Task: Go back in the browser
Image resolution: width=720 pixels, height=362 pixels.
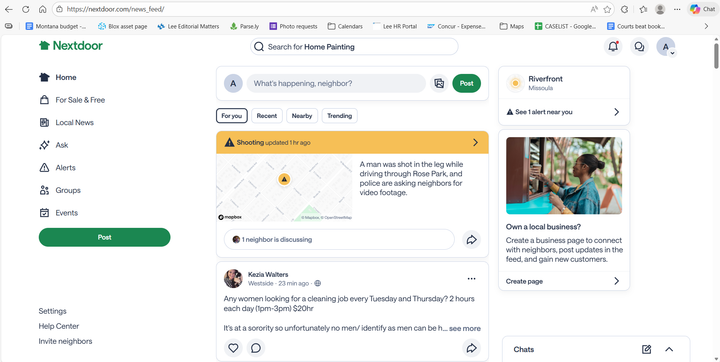Action: [9, 9]
